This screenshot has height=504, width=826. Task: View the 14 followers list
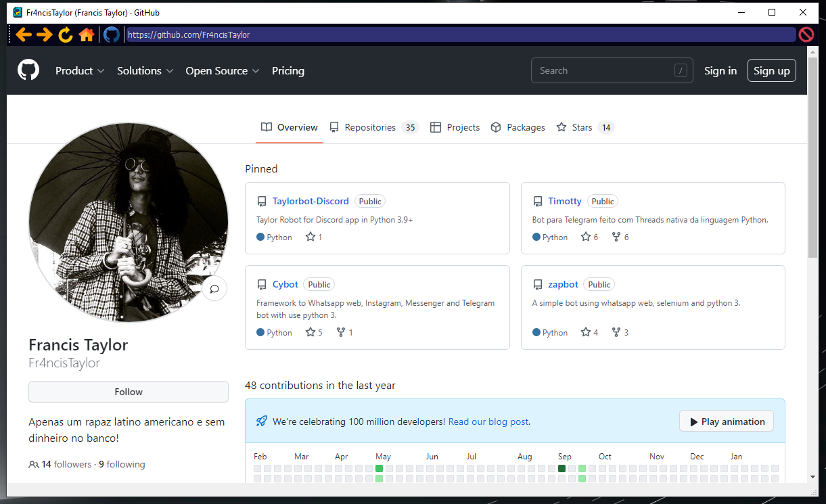(x=66, y=464)
